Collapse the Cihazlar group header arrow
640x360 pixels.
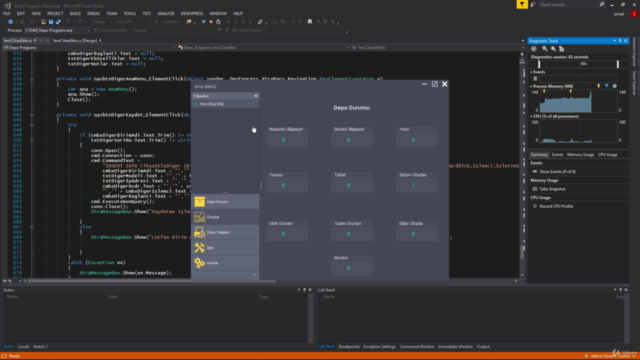(256, 96)
